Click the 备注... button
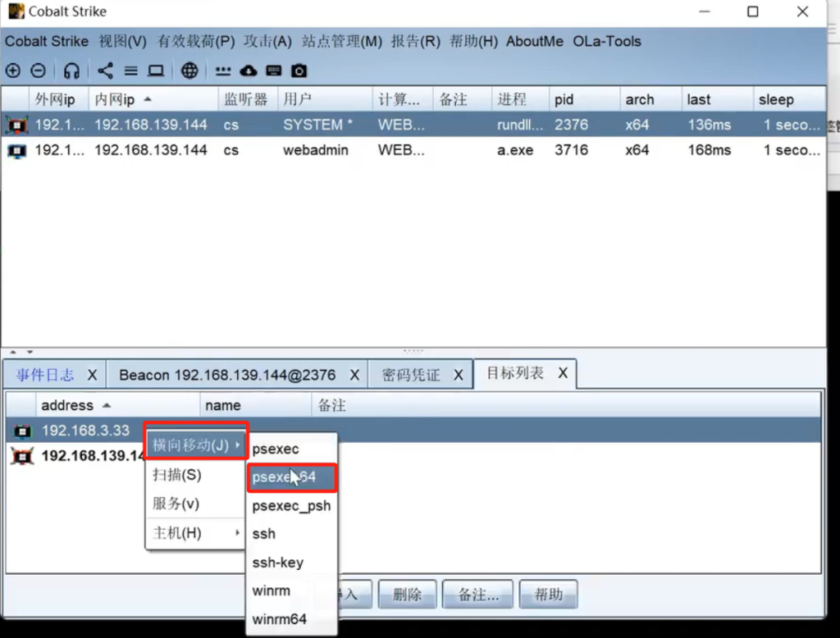This screenshot has height=638, width=840. pos(478,594)
